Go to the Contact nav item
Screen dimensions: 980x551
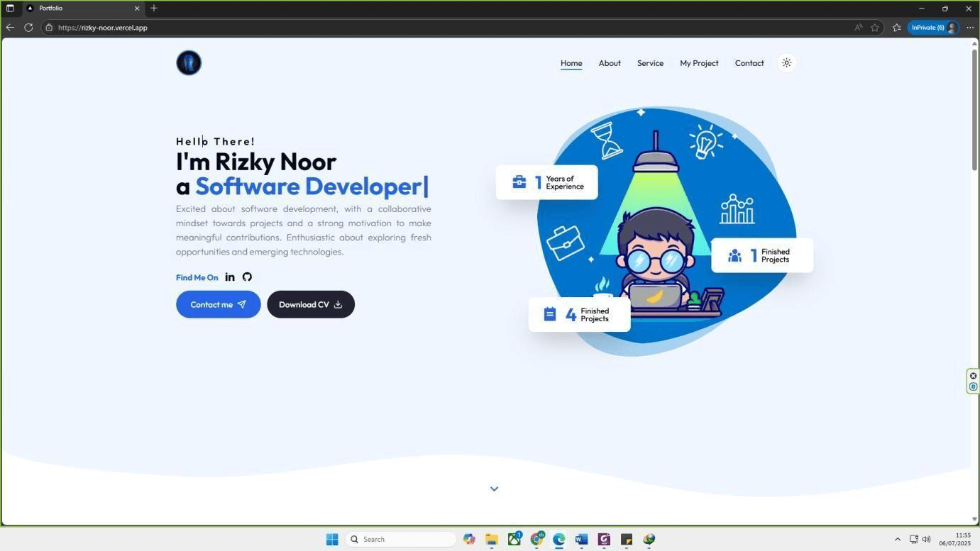point(749,63)
